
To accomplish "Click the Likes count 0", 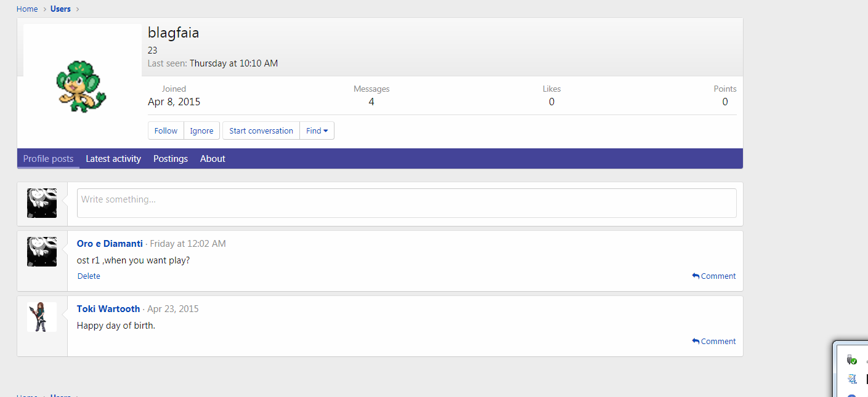I will (551, 102).
